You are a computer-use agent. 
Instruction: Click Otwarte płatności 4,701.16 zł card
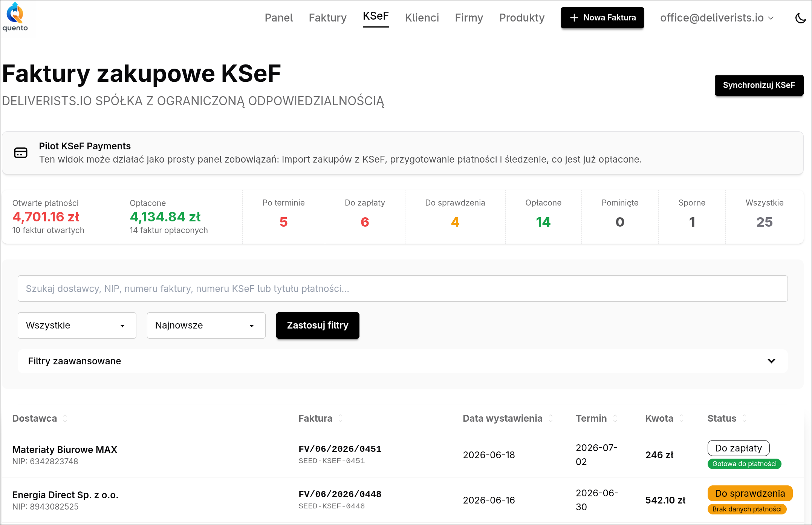[x=60, y=216]
